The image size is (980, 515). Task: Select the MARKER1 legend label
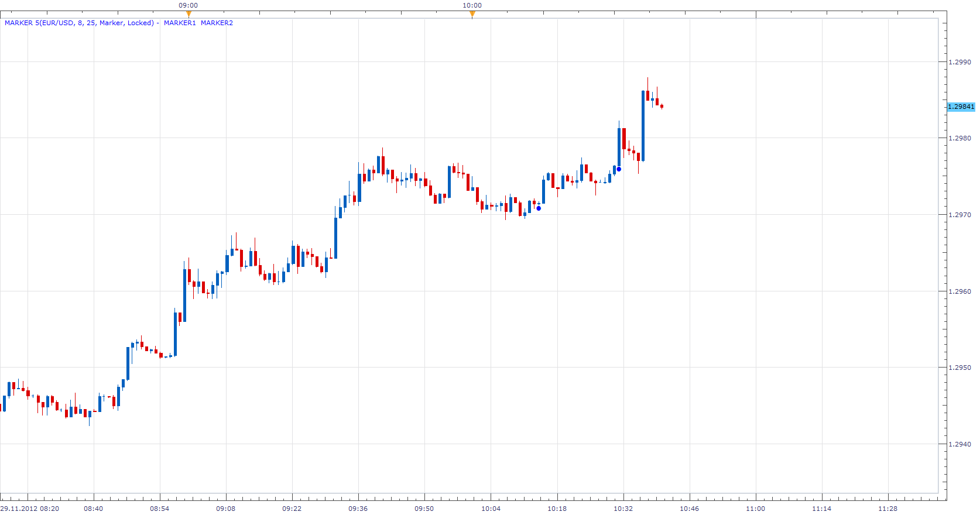coord(180,23)
